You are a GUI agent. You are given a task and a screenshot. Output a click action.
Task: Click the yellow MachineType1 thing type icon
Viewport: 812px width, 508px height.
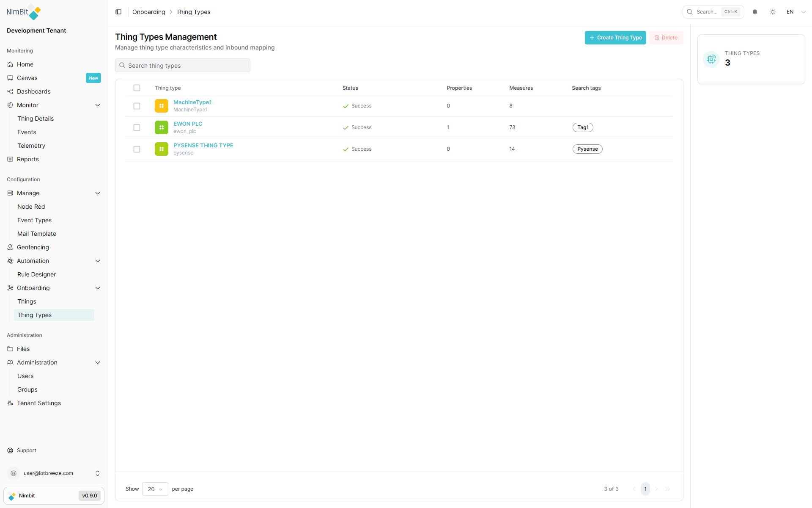pyautogui.click(x=161, y=106)
